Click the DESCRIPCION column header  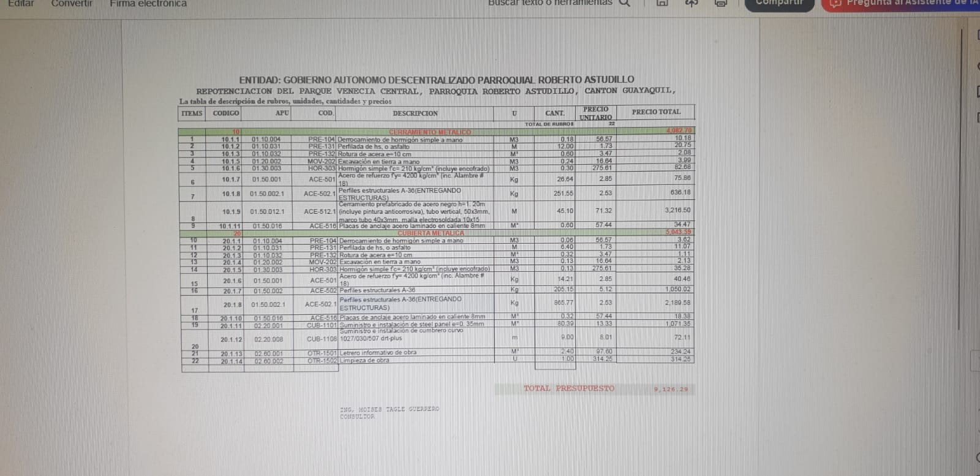[x=415, y=113]
